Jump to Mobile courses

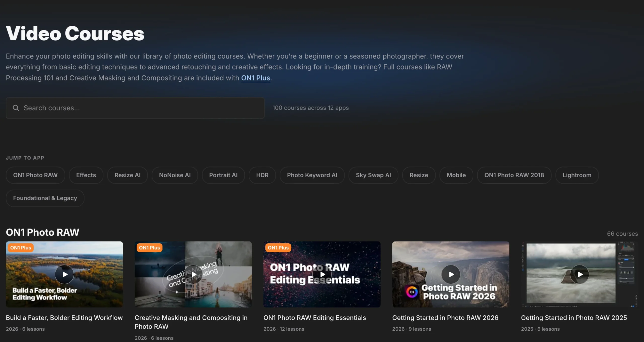tap(456, 175)
